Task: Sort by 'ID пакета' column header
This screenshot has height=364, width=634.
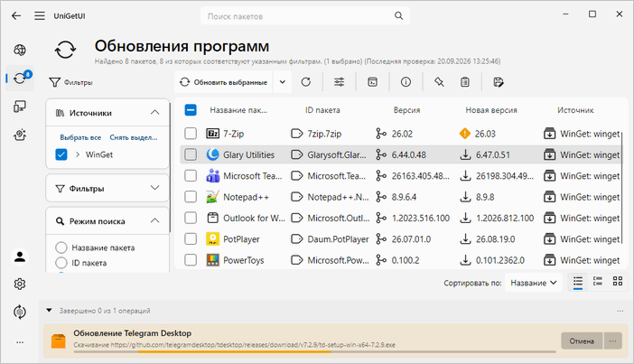Action: [322, 110]
